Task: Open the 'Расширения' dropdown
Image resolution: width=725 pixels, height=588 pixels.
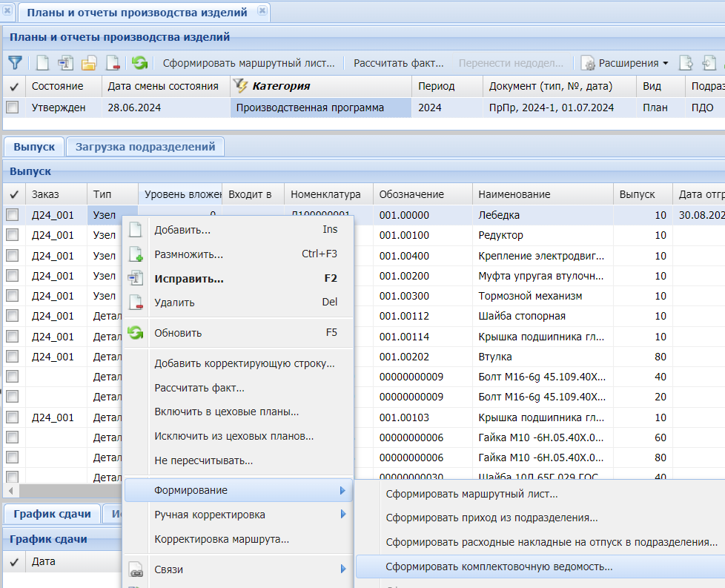Action: click(x=626, y=63)
